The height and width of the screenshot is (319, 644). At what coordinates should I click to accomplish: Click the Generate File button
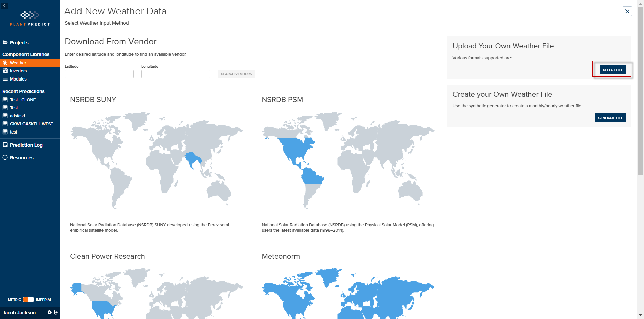pyautogui.click(x=610, y=118)
